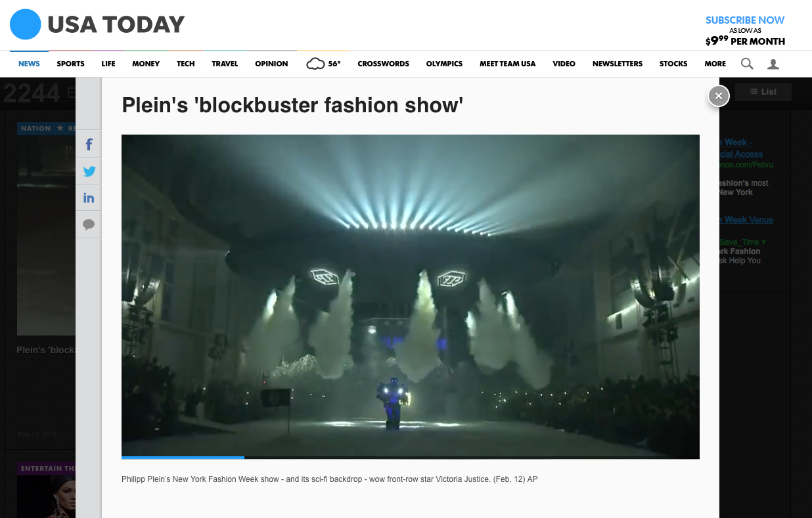Click Subscribe Now link
This screenshot has width=812, height=518.
745,20
